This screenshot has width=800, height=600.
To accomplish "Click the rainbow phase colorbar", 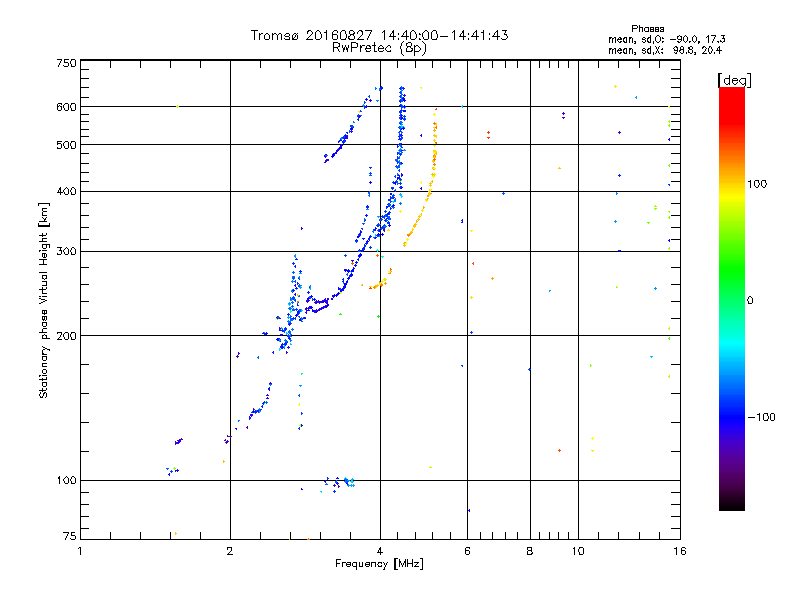I will click(732, 298).
